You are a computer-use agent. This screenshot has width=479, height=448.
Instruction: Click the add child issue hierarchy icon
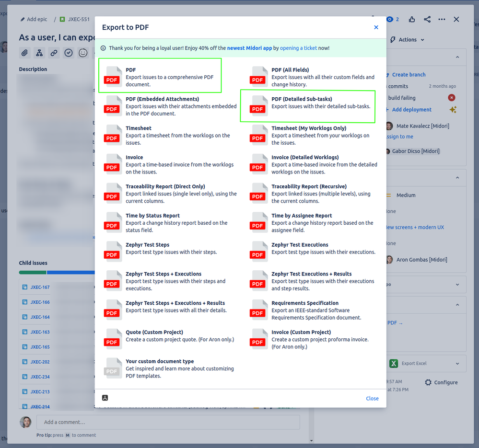39,53
